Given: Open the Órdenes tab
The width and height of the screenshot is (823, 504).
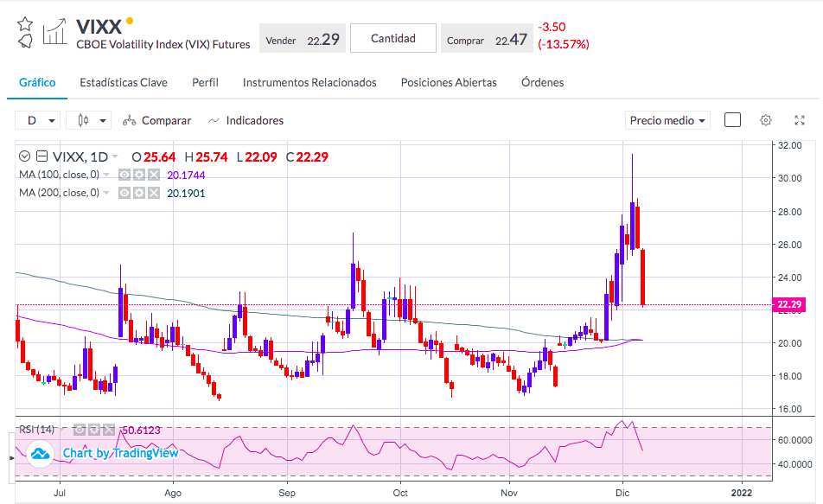Looking at the screenshot, I should [542, 82].
